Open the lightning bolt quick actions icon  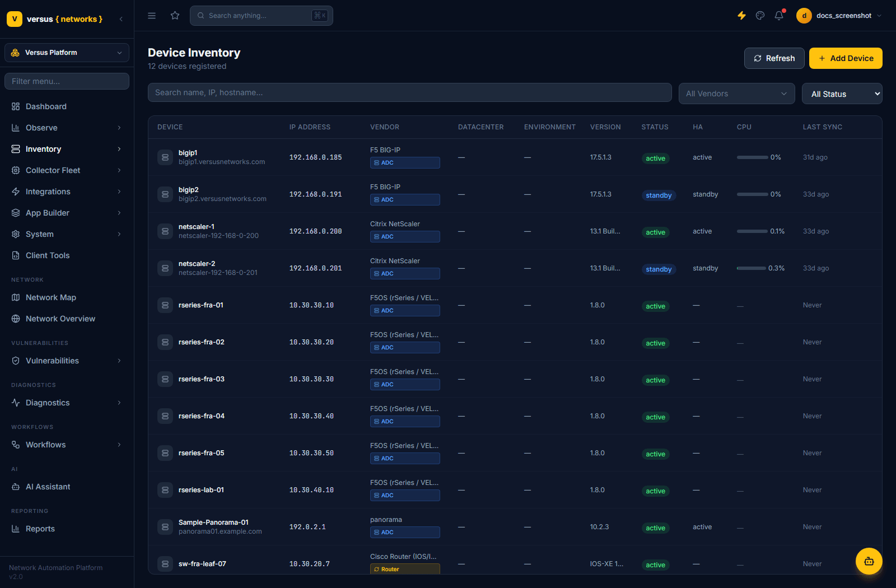[x=741, y=16]
